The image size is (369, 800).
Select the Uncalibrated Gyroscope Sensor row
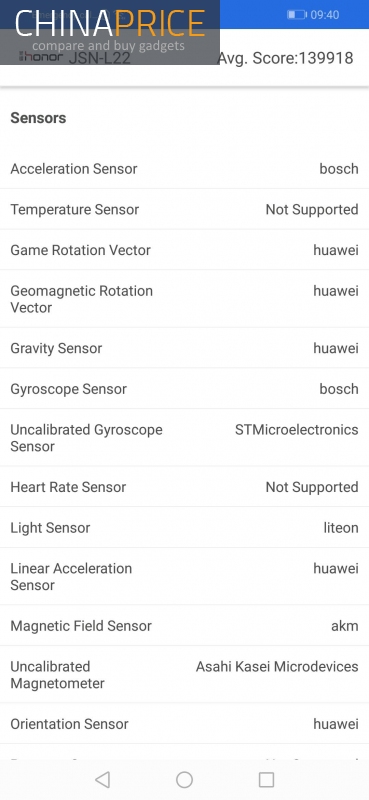(184, 438)
